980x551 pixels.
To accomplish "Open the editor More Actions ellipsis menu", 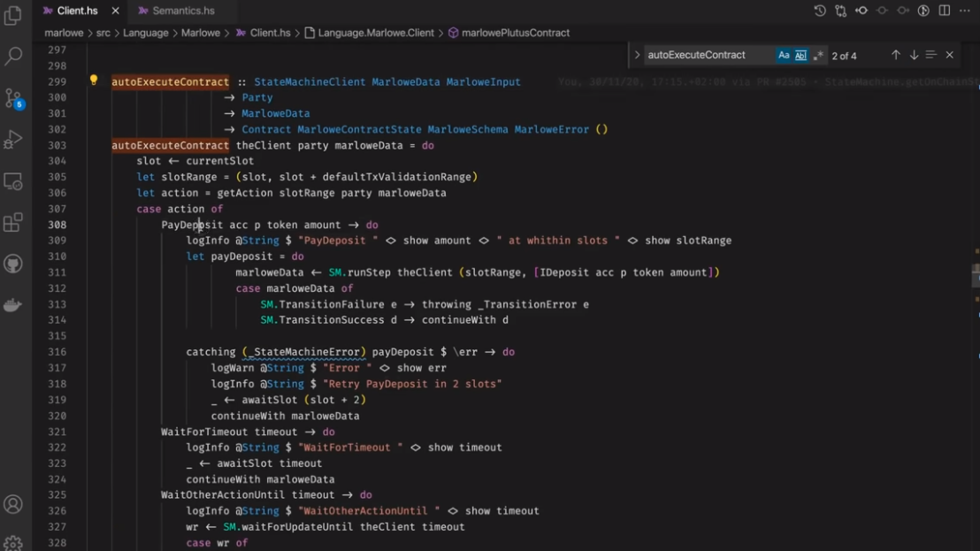I will (965, 11).
